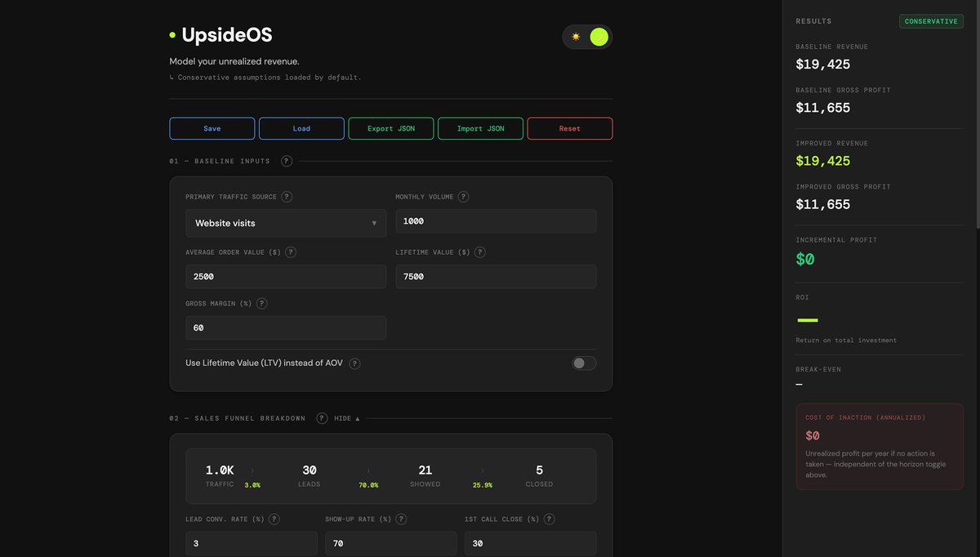Click the Load button
980x557 pixels.
(x=301, y=128)
